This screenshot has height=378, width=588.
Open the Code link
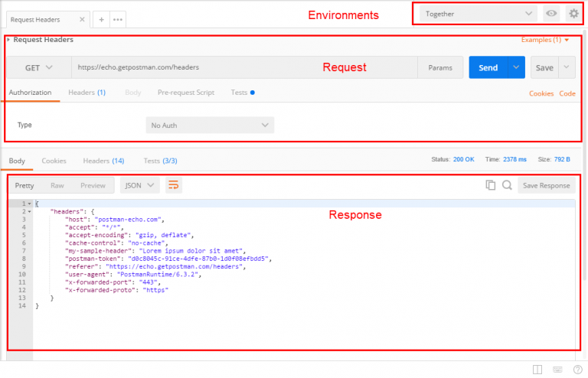click(x=567, y=93)
